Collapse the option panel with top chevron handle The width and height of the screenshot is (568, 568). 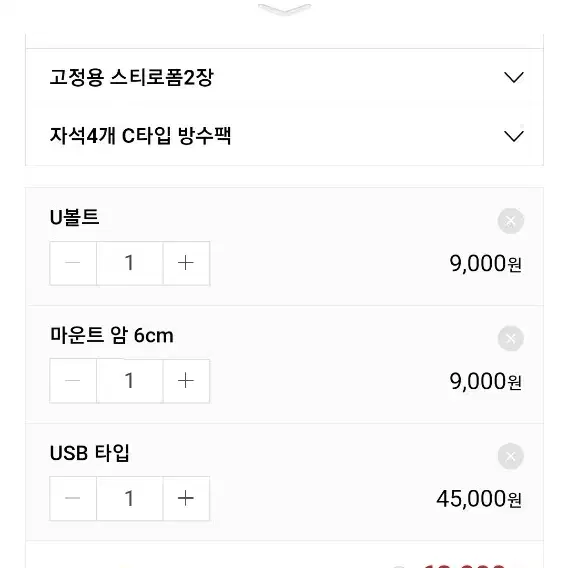284,9
